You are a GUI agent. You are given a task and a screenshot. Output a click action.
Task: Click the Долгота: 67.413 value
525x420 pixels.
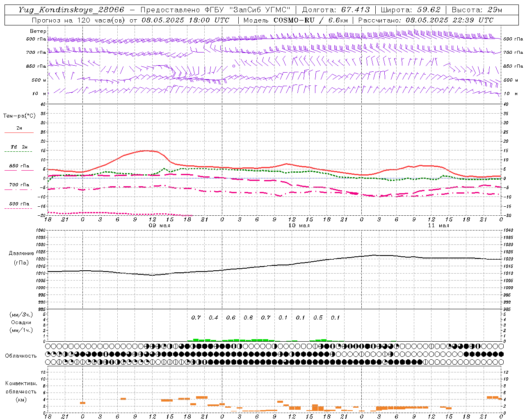336,10
